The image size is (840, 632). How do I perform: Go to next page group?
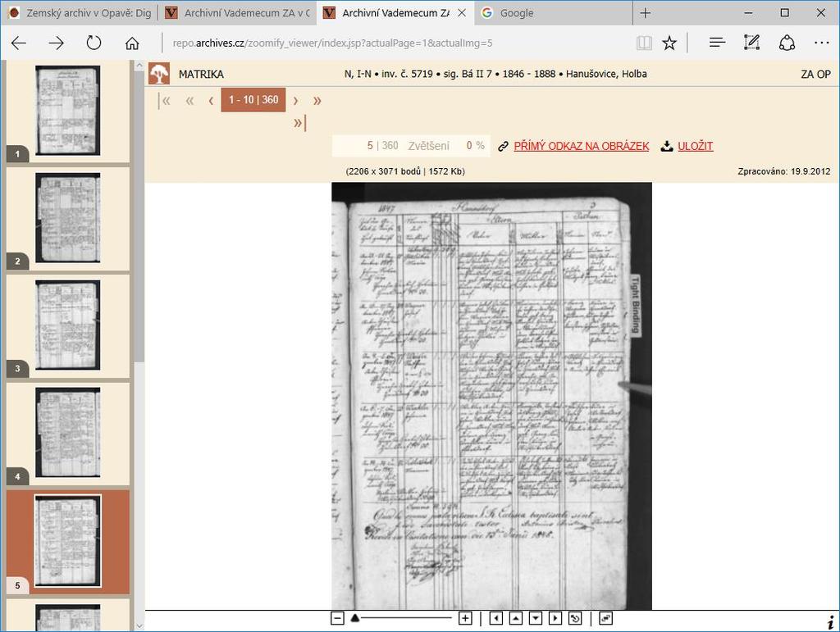tap(295, 101)
